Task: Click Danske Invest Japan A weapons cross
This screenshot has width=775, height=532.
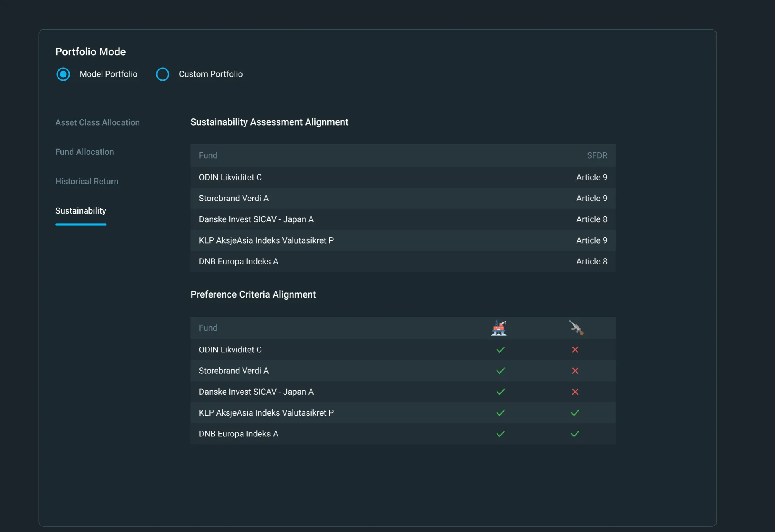Action: (x=575, y=392)
